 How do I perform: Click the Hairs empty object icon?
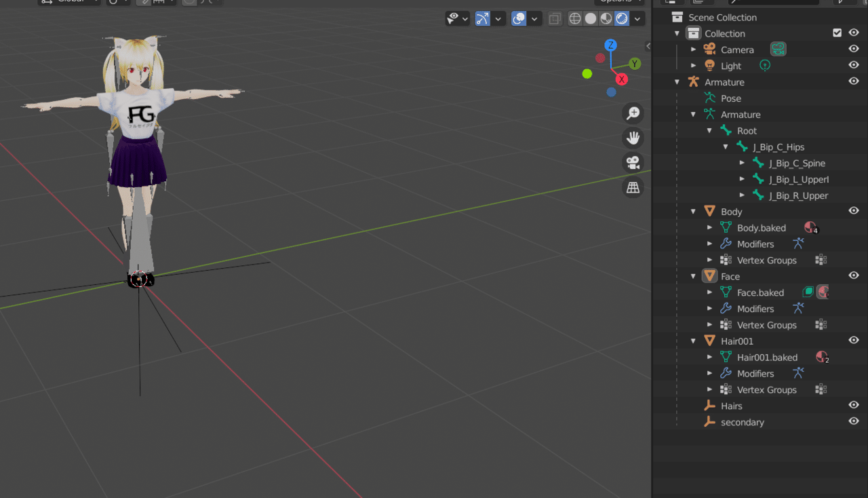point(709,405)
